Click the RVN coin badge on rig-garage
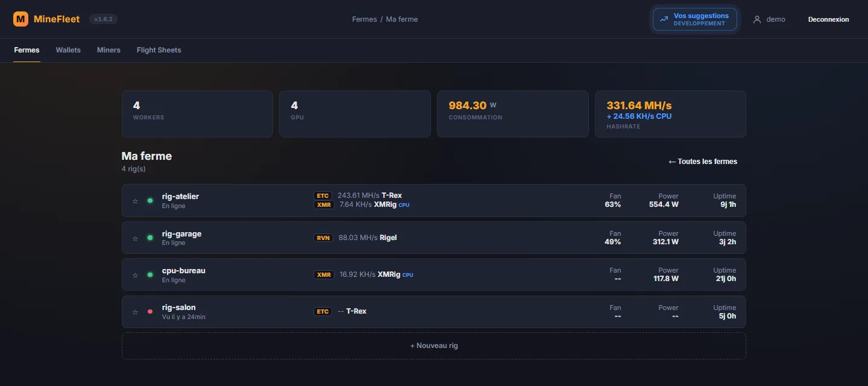This screenshot has height=386, width=868. 324,238
